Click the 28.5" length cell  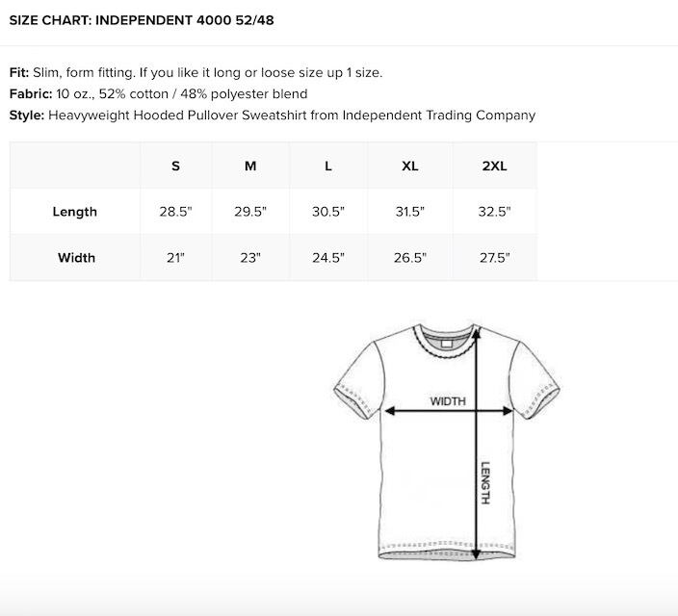click(175, 212)
